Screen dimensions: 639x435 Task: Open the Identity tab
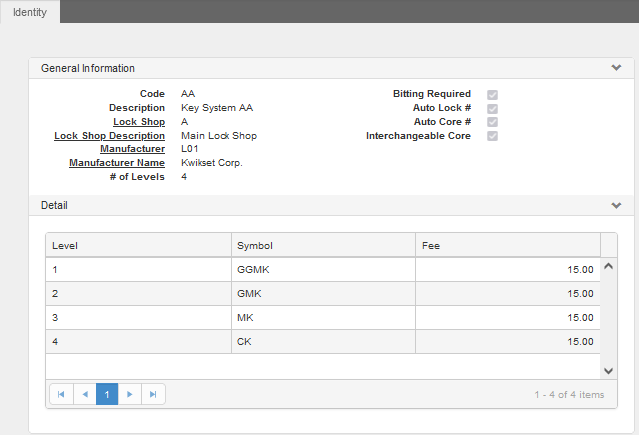(30, 12)
